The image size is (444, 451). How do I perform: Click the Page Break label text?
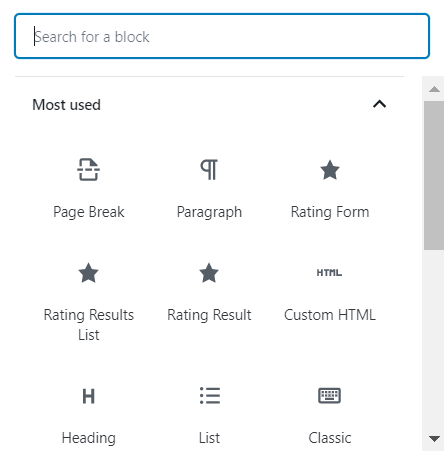coord(89,212)
